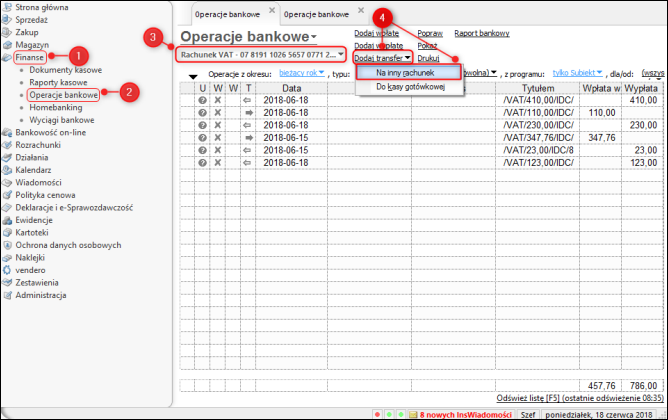
Task: Choose Na inny rachunek menu option
Action: click(409, 73)
